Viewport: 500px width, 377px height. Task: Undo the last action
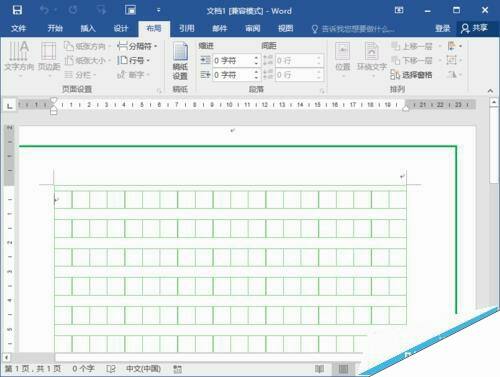[x=44, y=10]
